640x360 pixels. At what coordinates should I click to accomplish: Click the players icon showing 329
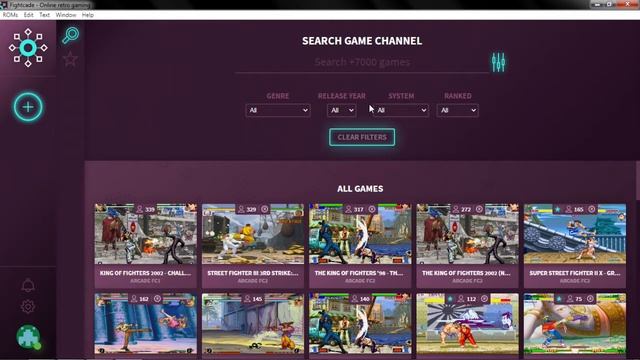pos(241,209)
